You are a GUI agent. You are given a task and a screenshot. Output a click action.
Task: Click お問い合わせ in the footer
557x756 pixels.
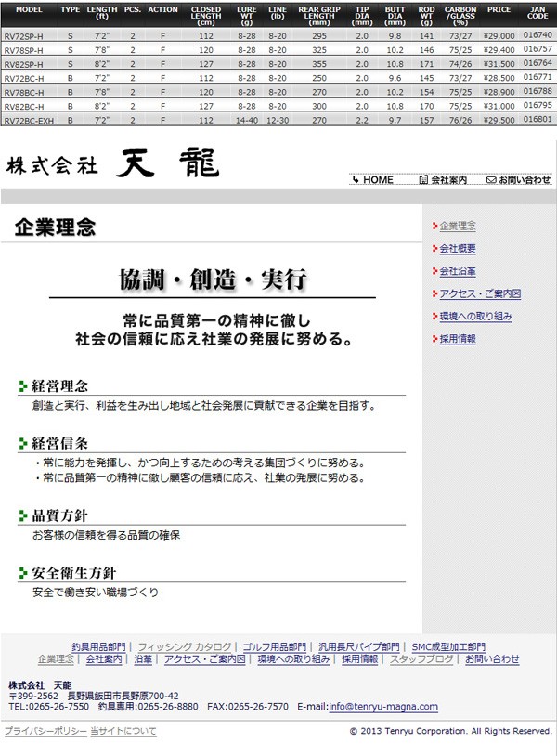(492, 659)
